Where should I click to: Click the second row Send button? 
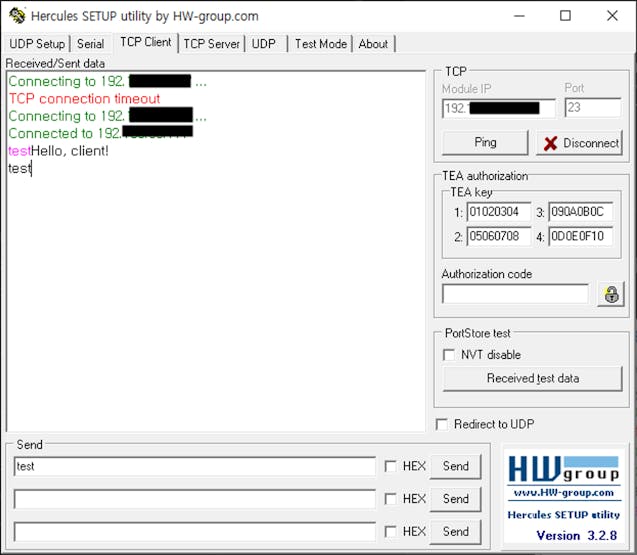click(455, 499)
